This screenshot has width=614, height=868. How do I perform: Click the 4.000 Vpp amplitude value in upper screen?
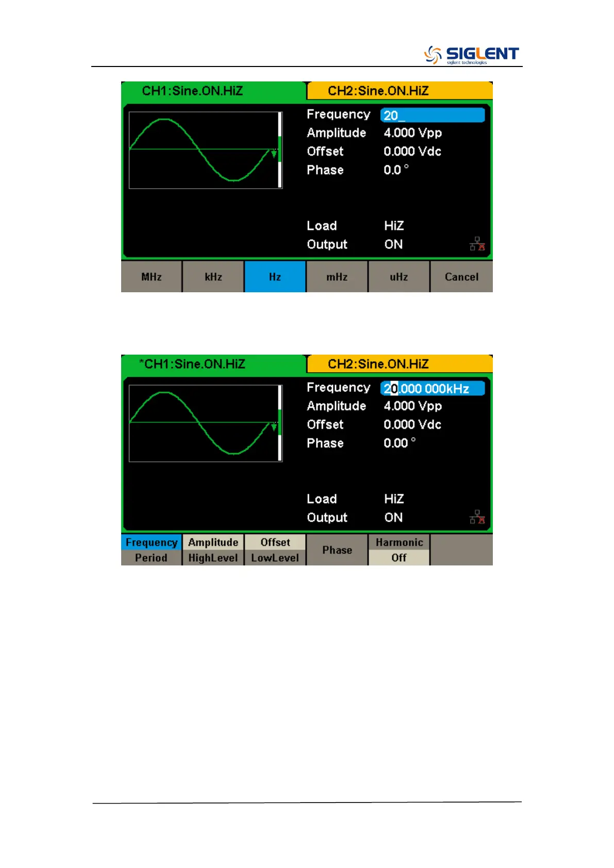[413, 133]
